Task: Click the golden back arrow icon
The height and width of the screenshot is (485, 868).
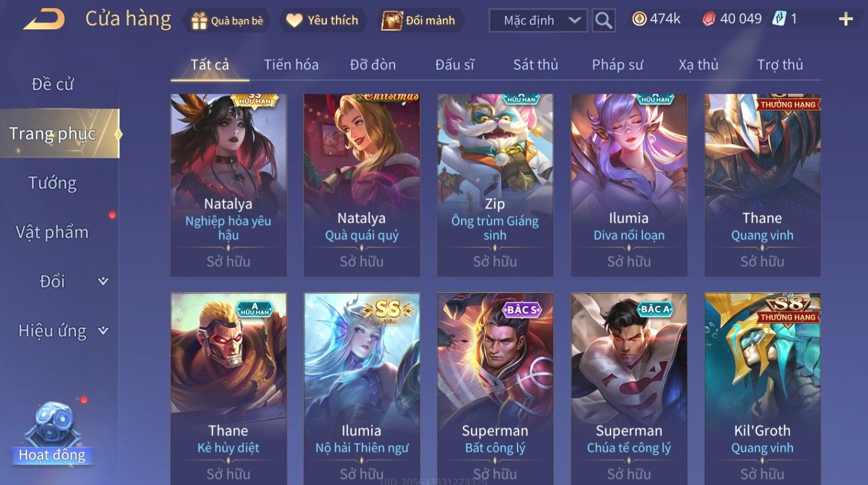Action: (x=44, y=20)
